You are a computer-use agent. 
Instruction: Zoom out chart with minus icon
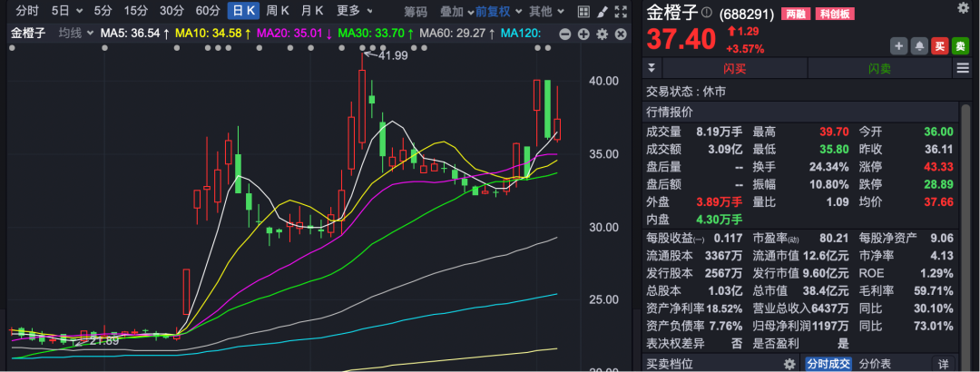point(564,34)
